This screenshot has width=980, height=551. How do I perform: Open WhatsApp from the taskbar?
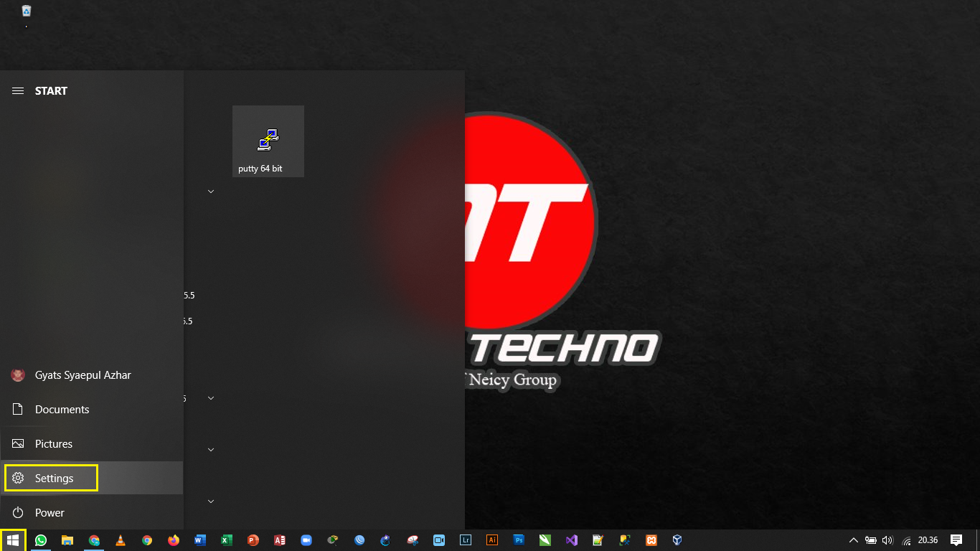[x=41, y=540]
